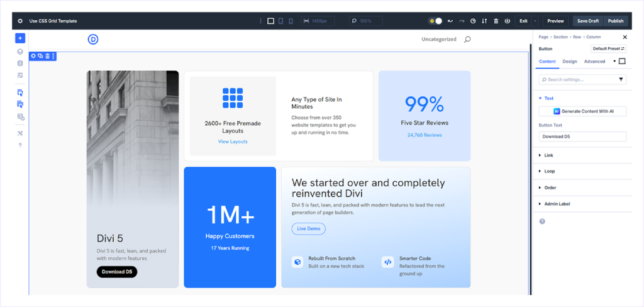The image size is (644, 307).
Task: Select the phone view icon
Action: point(291,21)
